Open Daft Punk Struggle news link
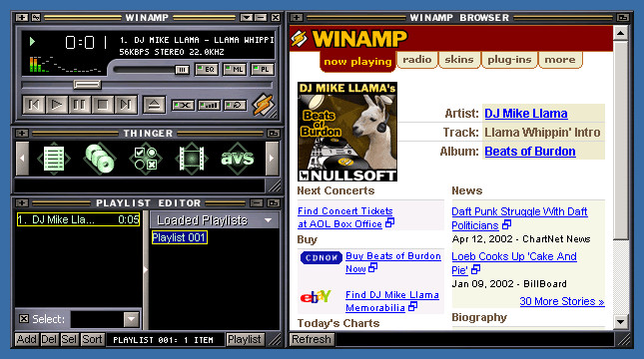 click(519, 218)
